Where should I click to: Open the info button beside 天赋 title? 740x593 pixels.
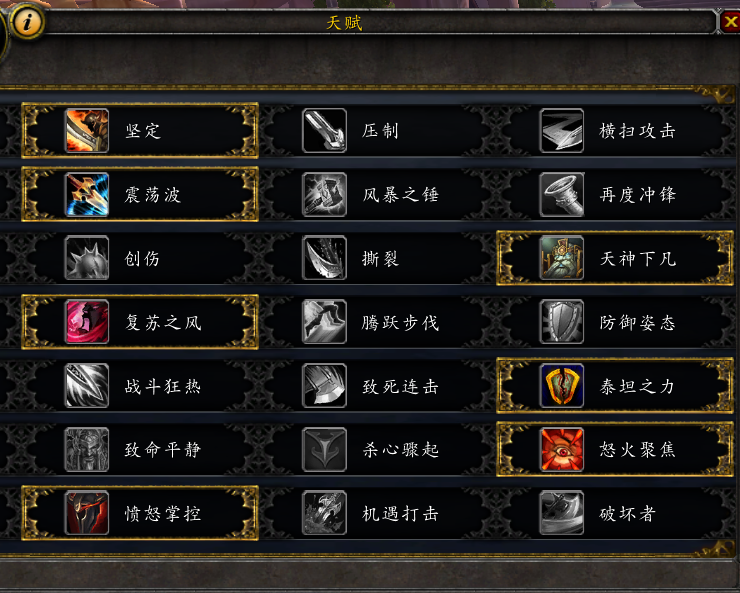pos(27,22)
